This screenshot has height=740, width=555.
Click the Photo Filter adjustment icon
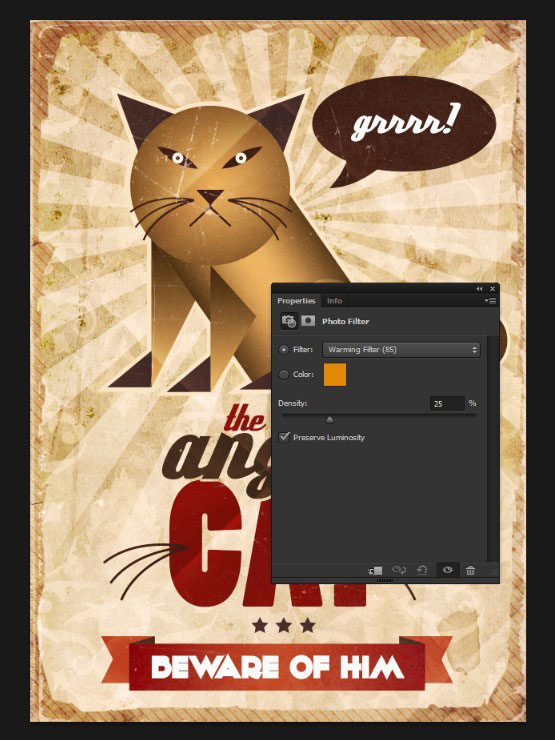[x=289, y=321]
